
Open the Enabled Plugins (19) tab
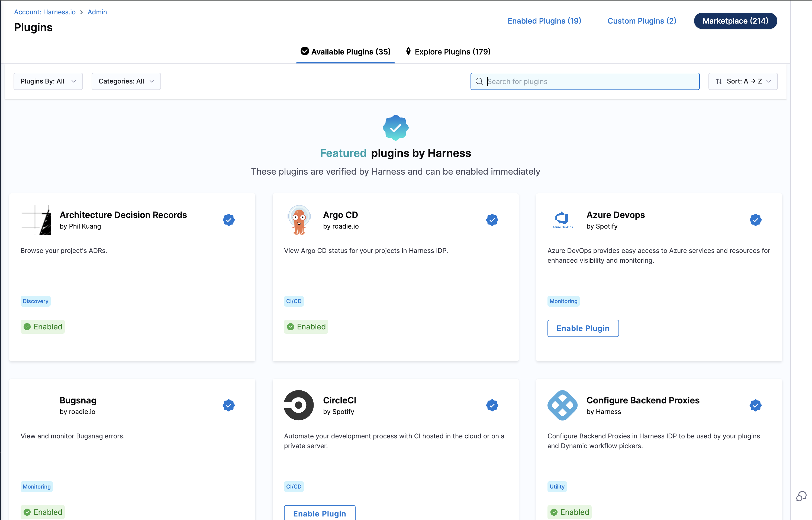click(x=544, y=21)
